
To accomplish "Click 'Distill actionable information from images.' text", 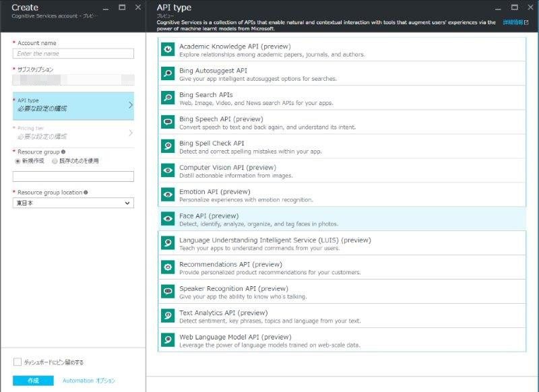I will tap(236, 176).
